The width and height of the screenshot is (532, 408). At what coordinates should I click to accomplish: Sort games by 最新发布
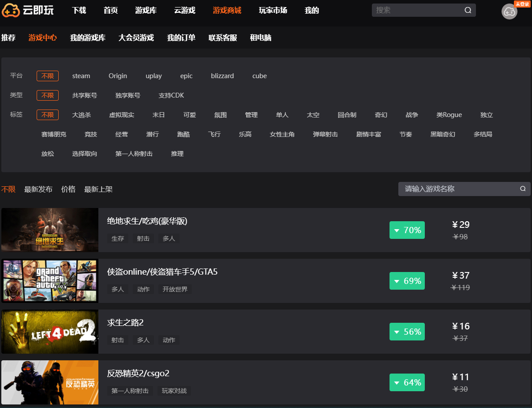tap(38, 189)
